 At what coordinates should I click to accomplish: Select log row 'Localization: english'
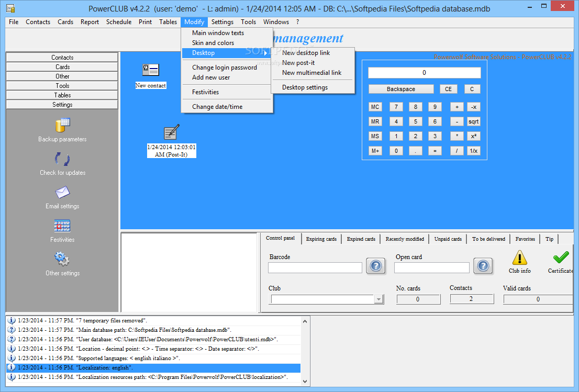click(x=153, y=367)
